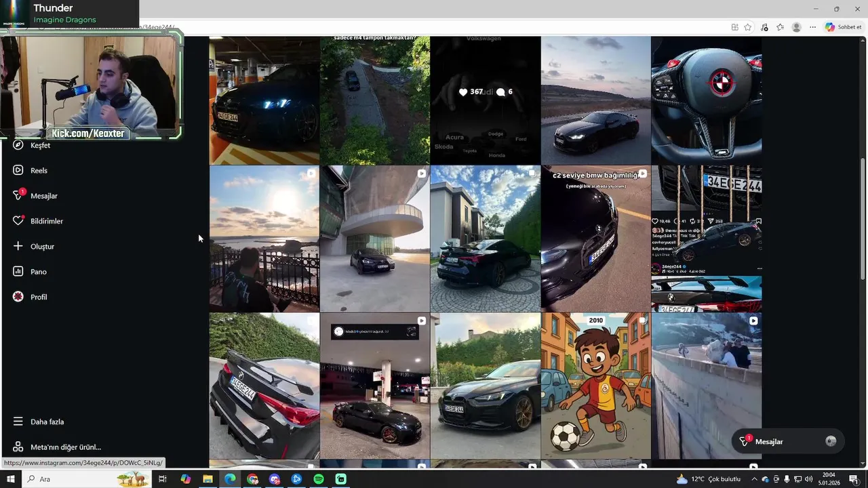This screenshot has height=488, width=868.
Task: Open the hedge-side front BMW post
Action: [486, 386]
